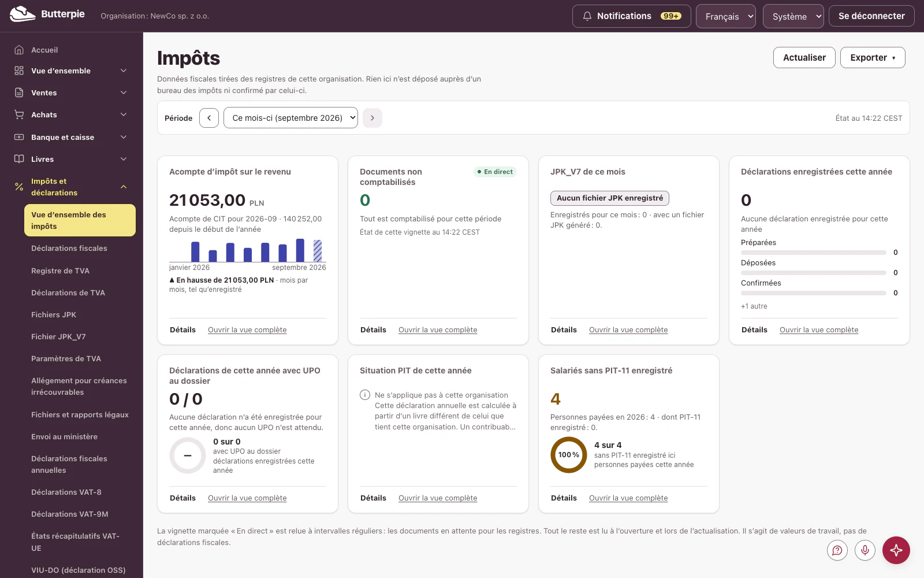Click Détails on JPK_V7 de ce mois card
Screen dimensions: 924x578
click(564, 330)
